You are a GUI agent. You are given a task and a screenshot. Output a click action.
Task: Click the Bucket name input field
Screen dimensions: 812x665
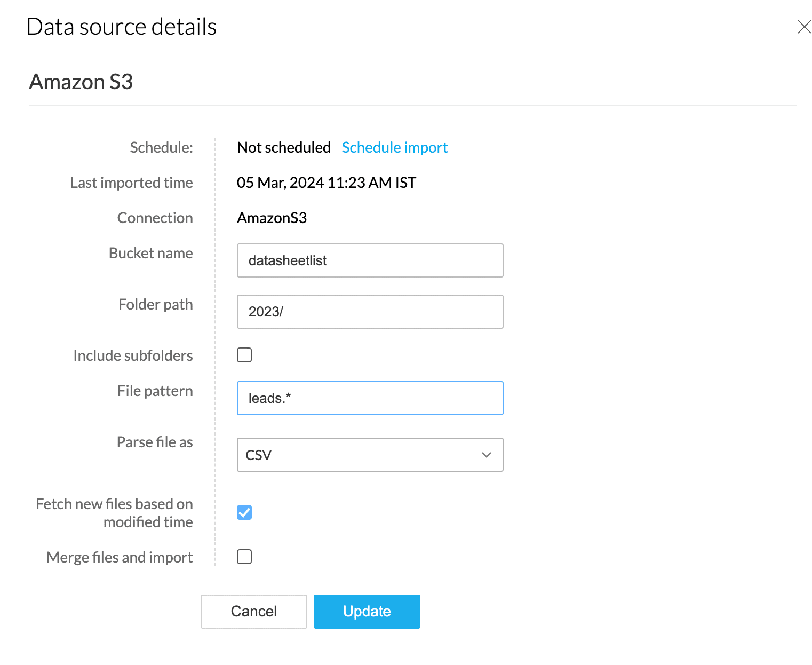point(370,260)
